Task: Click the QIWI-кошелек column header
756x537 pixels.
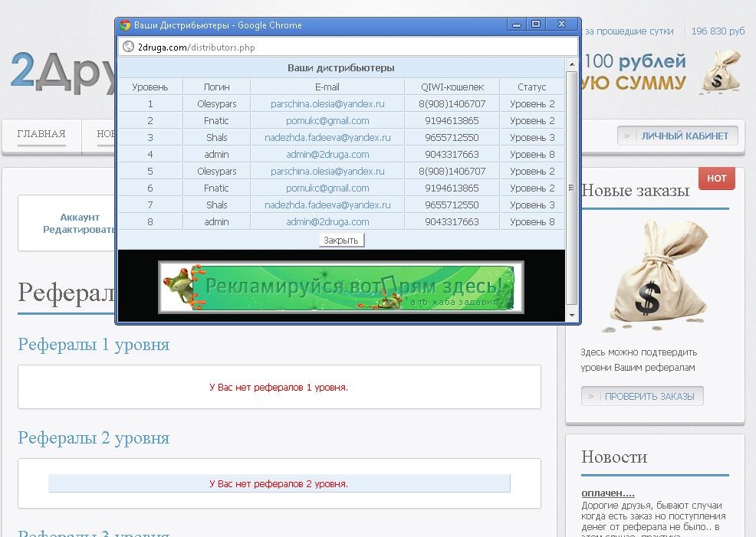Action: coord(452,87)
